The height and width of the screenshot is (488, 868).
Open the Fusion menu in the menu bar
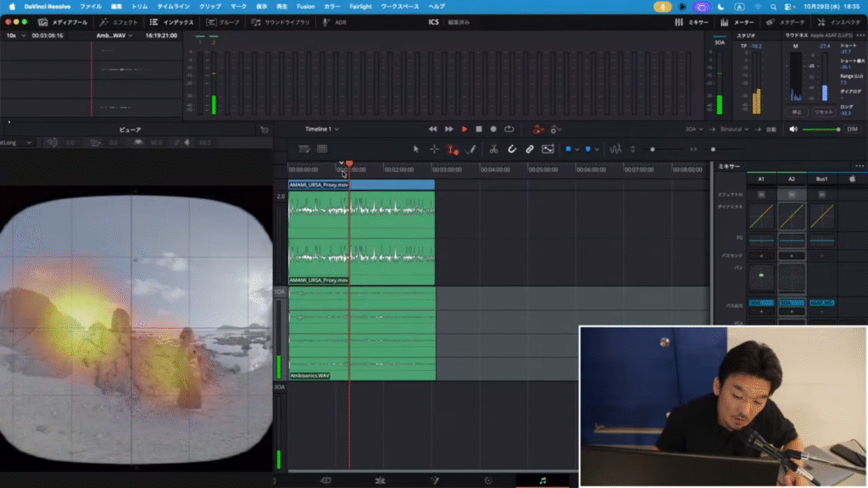[304, 6]
